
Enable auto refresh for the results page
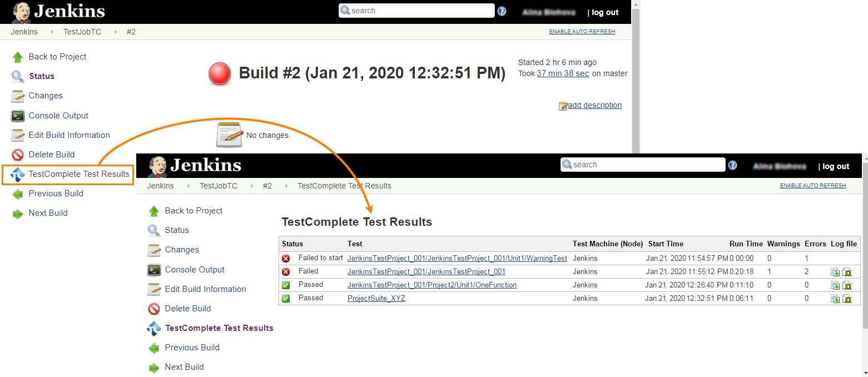(812, 185)
